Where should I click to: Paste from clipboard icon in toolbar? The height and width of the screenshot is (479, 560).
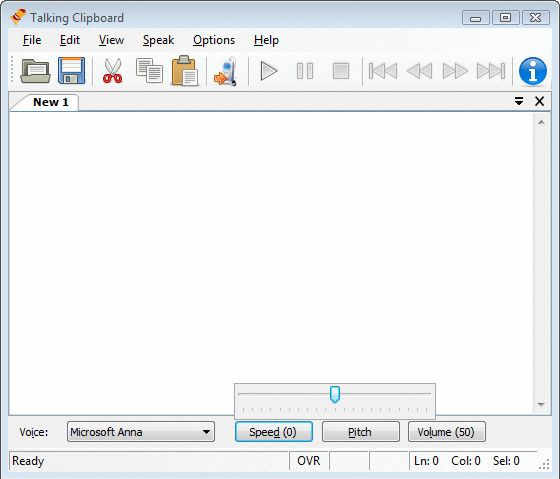pos(185,71)
